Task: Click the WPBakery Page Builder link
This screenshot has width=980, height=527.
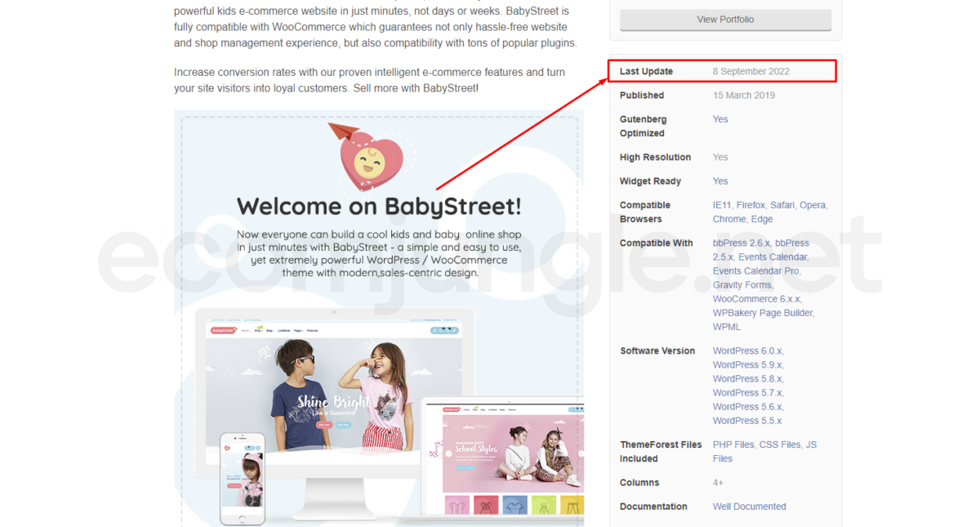Action: pyautogui.click(x=762, y=313)
